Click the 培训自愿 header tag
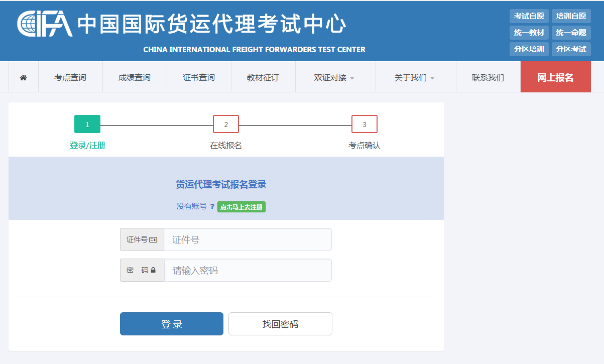 (x=571, y=16)
